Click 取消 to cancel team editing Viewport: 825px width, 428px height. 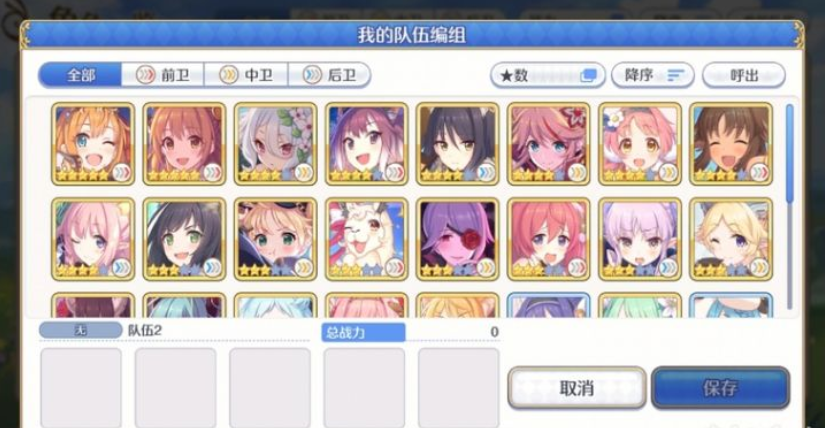(577, 388)
